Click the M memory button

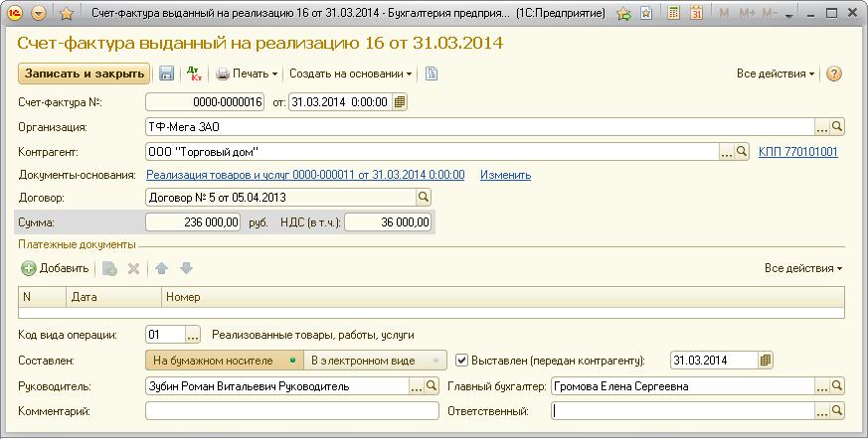(724, 13)
